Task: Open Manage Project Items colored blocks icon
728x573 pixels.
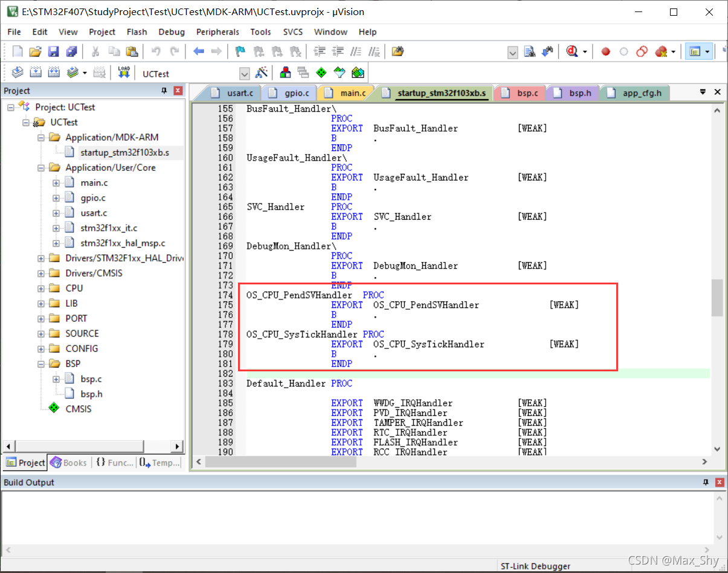Action: (285, 73)
